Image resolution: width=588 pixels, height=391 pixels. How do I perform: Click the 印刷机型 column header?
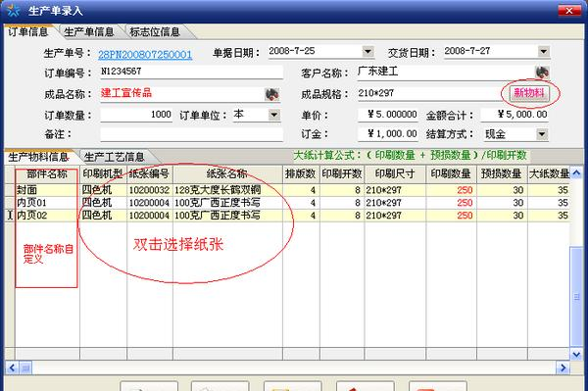point(103,174)
